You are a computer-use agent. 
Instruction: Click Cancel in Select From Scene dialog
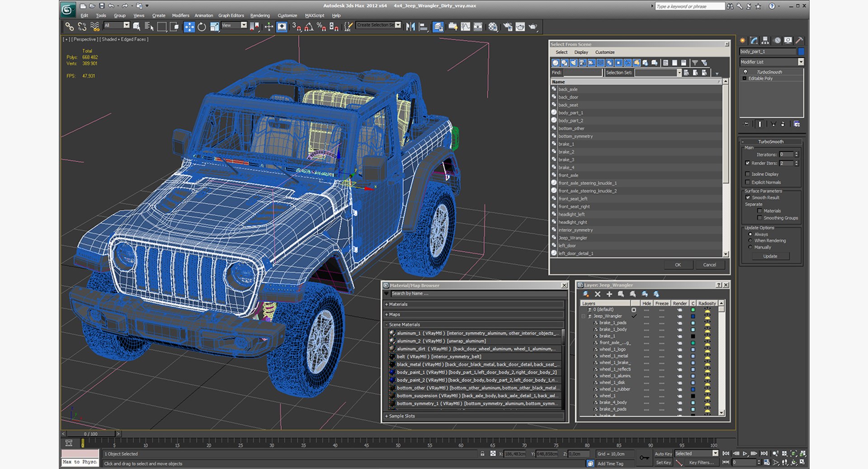coord(709,265)
